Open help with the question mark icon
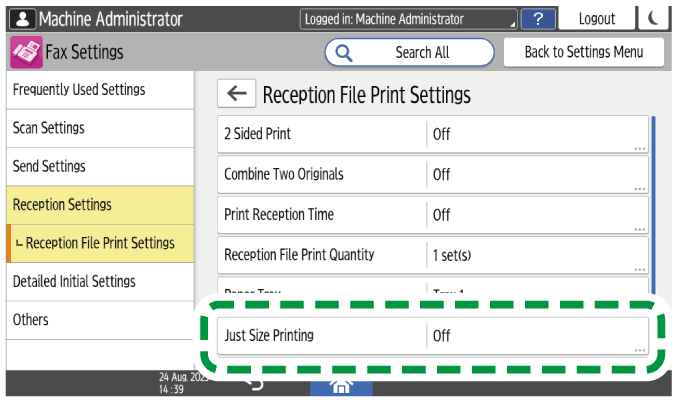675x400 pixels. [x=538, y=19]
